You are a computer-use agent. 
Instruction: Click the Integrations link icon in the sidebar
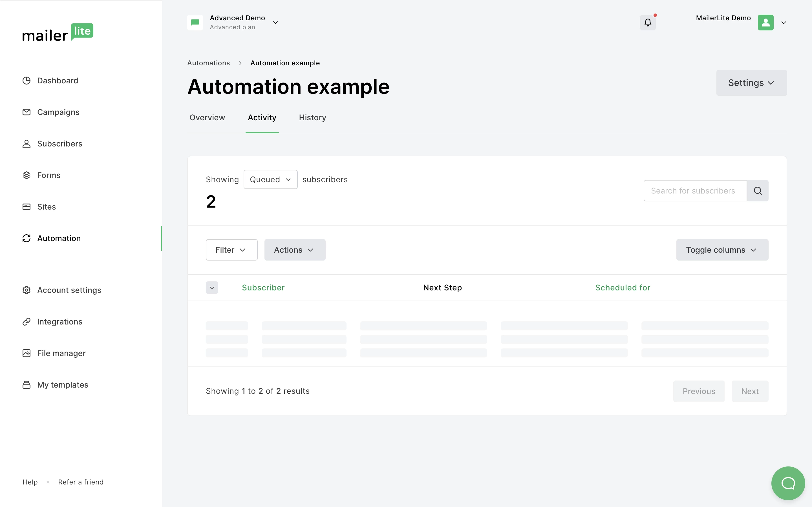pyautogui.click(x=27, y=322)
